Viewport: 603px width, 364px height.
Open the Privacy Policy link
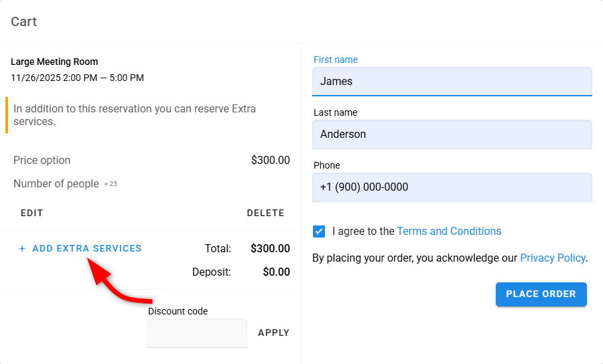pos(552,258)
